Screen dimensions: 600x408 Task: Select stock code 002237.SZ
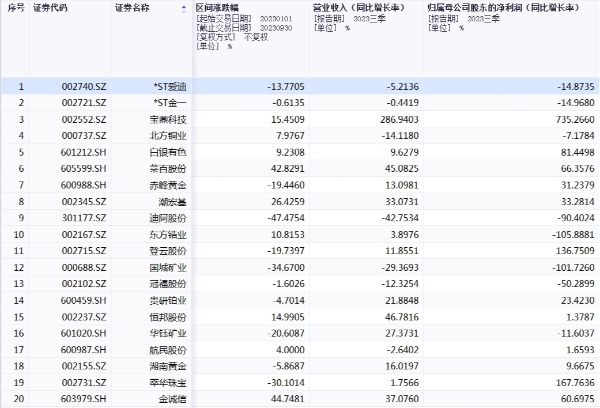coord(84,317)
